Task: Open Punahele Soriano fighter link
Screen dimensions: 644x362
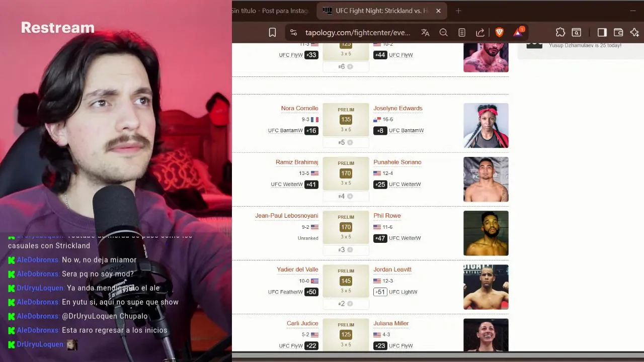Action: (397, 162)
